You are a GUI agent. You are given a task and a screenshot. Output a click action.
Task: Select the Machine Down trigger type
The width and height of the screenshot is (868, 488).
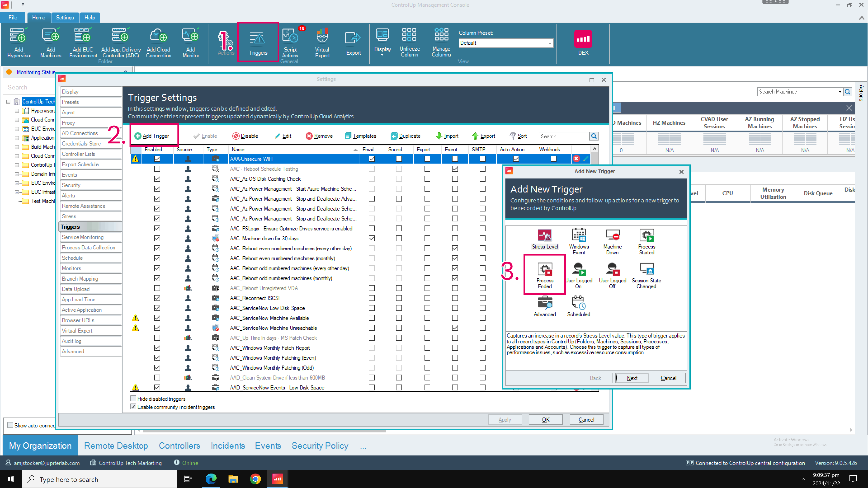point(612,241)
